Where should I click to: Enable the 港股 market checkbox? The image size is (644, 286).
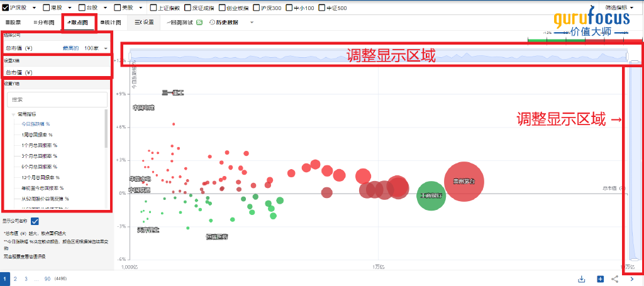46,8
